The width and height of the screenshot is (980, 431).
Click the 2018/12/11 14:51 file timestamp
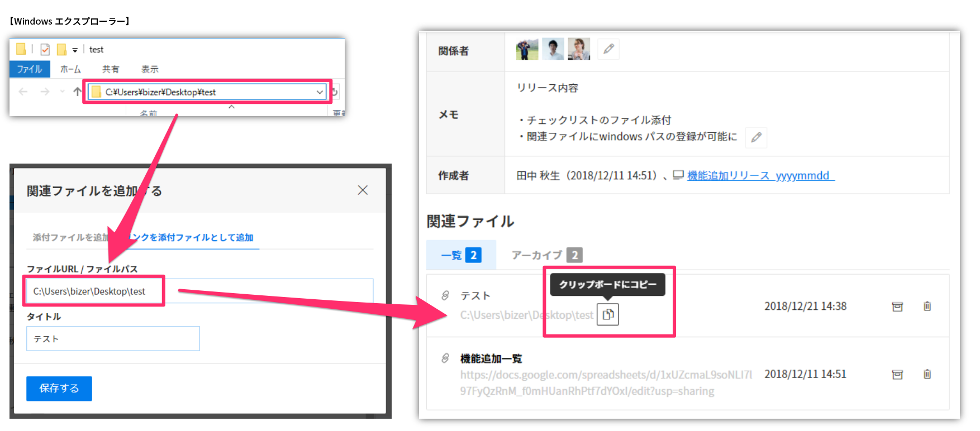pyautogui.click(x=805, y=374)
